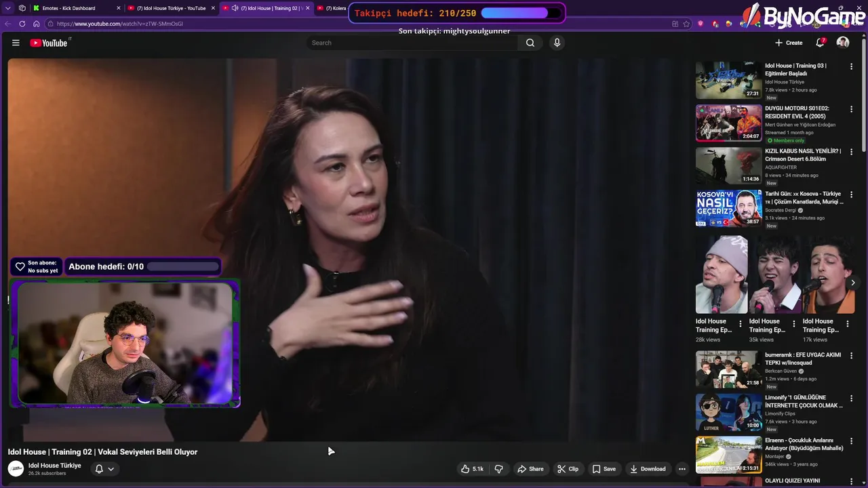Reload the page in browser

tap(22, 24)
